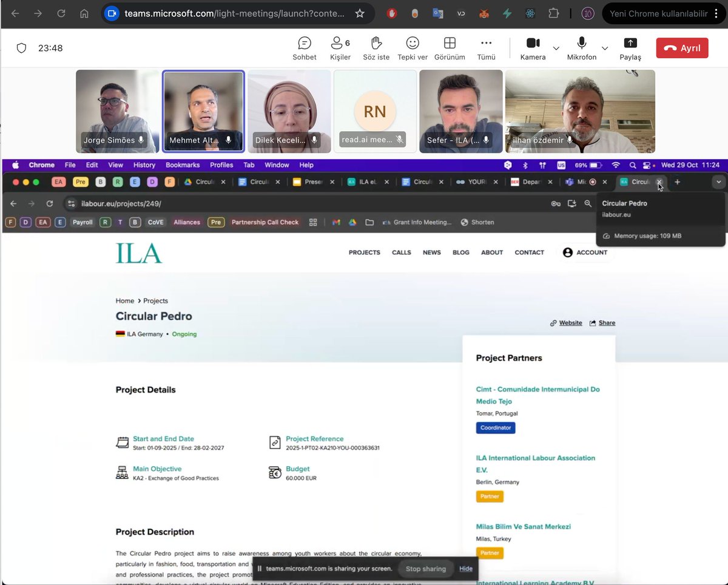Click the Share link
The width and height of the screenshot is (728, 585).
(602, 323)
